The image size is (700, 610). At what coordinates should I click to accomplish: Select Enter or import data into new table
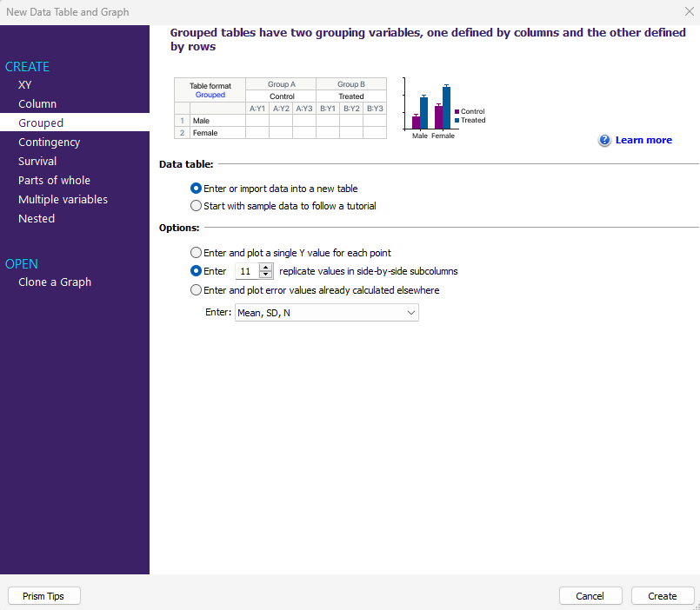coord(196,189)
